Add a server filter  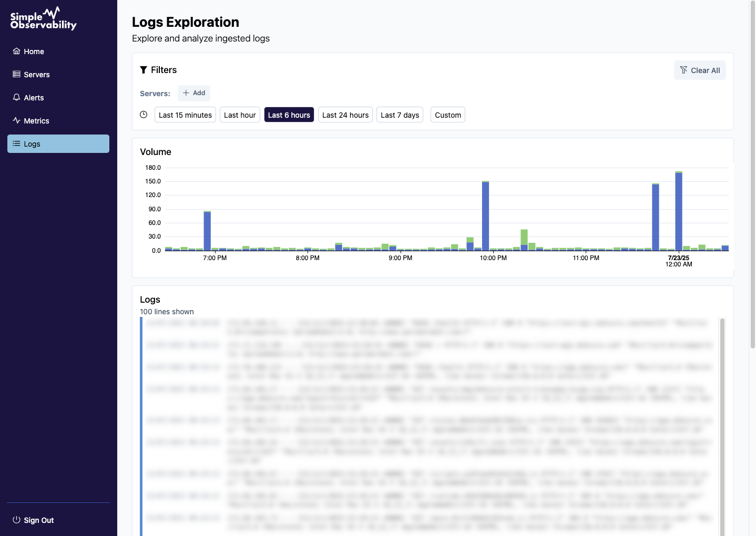tap(194, 93)
